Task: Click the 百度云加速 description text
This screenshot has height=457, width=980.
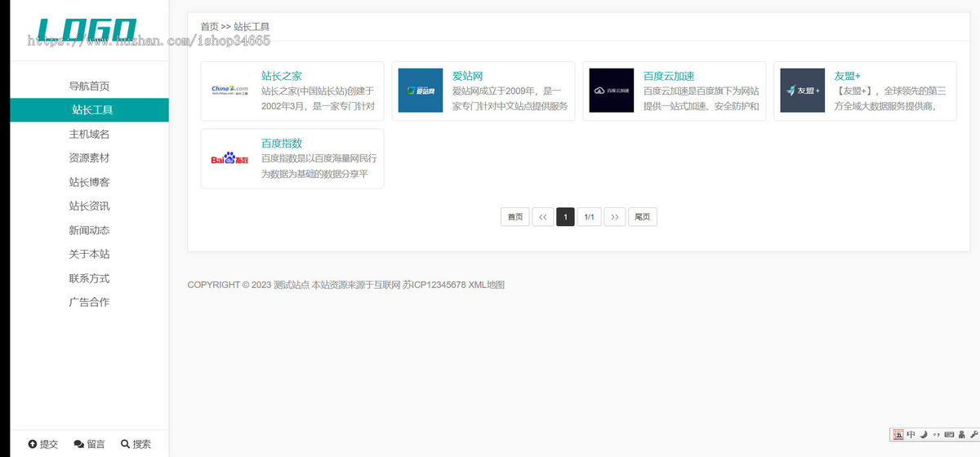Action: (x=702, y=99)
